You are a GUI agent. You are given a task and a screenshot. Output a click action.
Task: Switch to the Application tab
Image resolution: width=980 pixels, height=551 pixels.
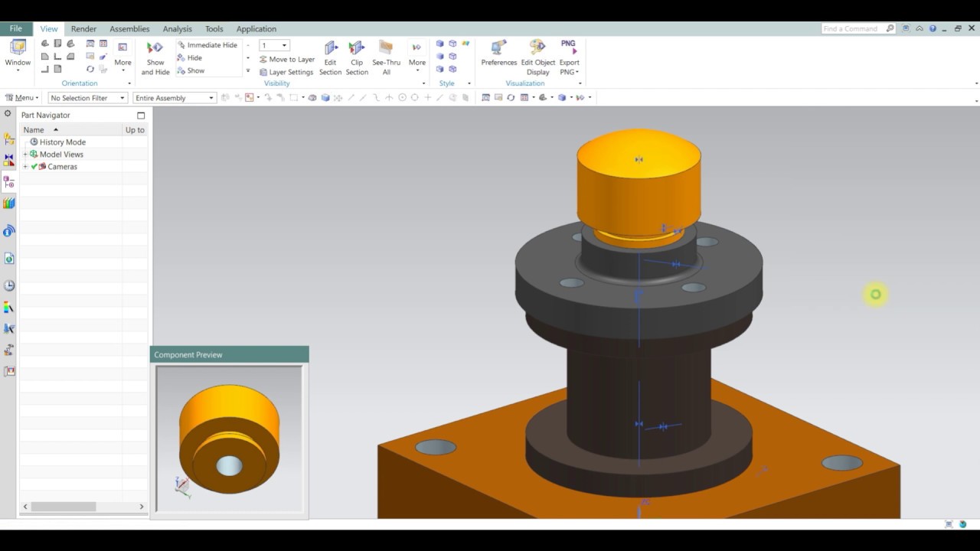coord(256,29)
